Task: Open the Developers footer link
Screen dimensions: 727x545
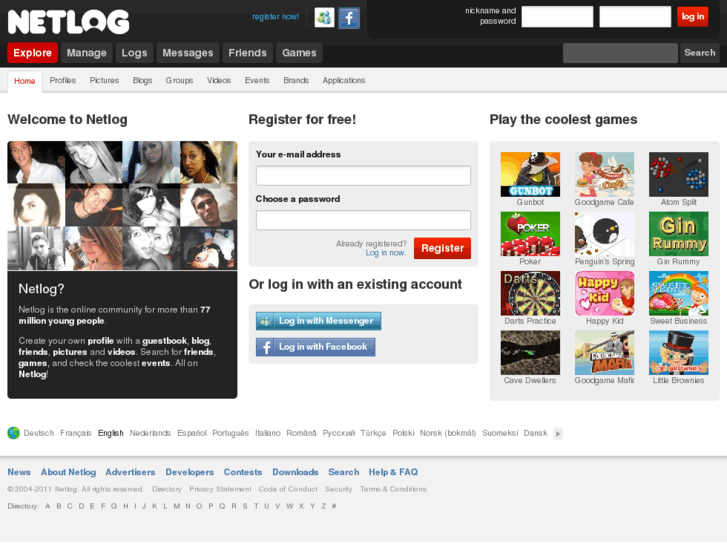Action: [190, 472]
